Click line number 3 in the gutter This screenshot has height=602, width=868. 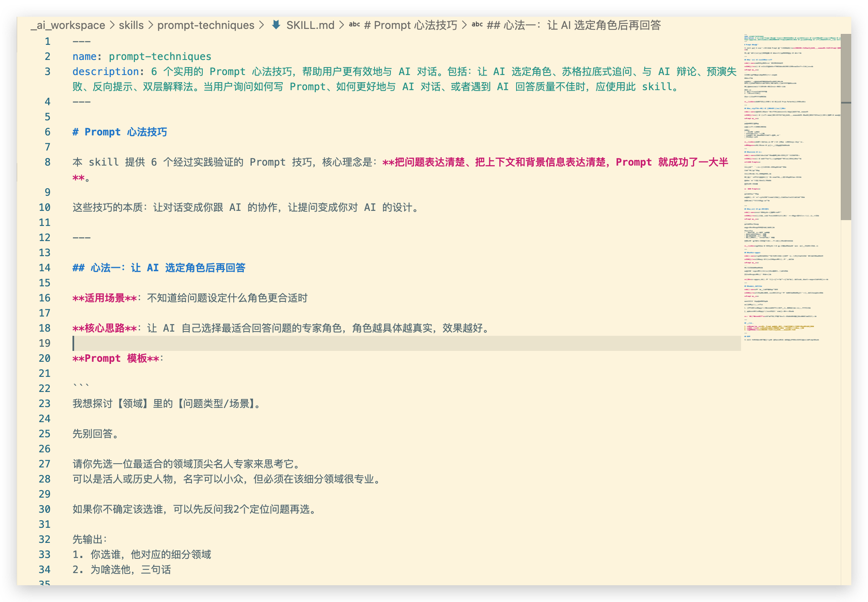47,72
